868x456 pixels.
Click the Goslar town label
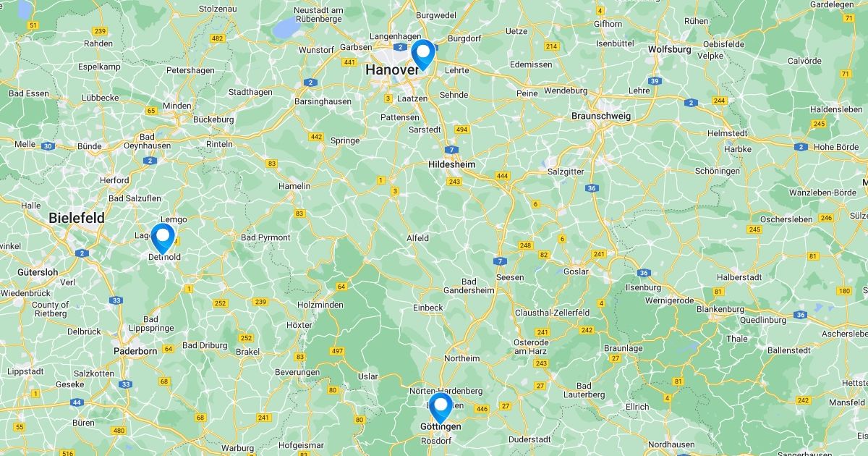tap(576, 271)
